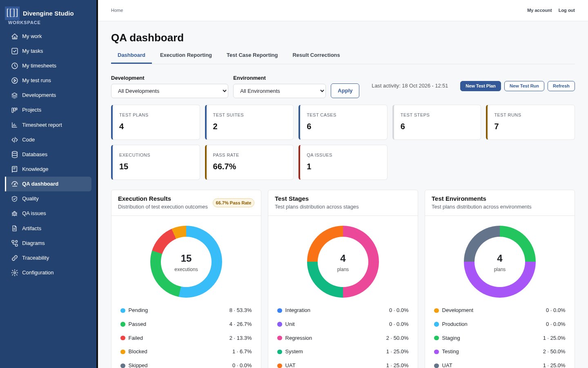588x368 pixels.
Task: Click the My tasks checkbox icon
Action: pyautogui.click(x=15, y=51)
